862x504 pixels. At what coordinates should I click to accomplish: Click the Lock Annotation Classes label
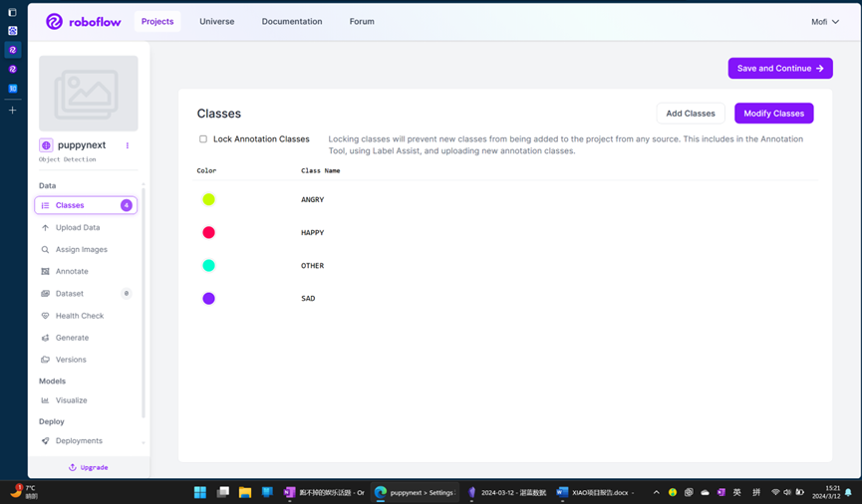click(x=261, y=139)
